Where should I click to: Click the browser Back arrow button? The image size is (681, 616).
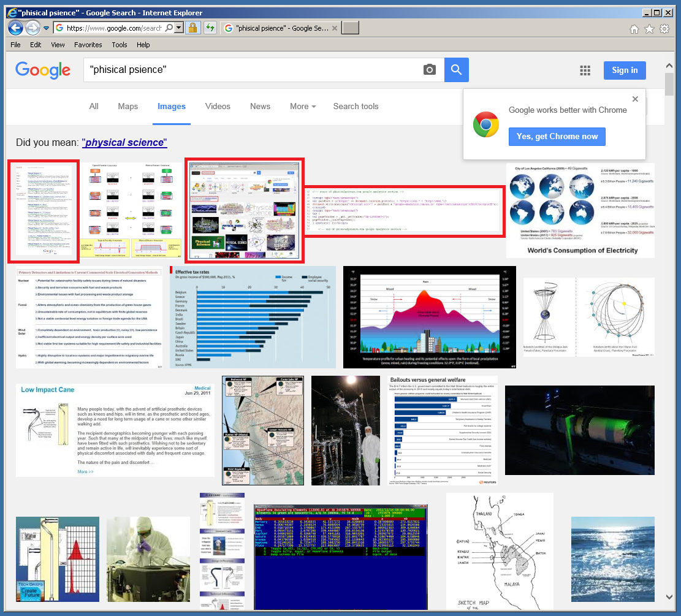[x=16, y=28]
